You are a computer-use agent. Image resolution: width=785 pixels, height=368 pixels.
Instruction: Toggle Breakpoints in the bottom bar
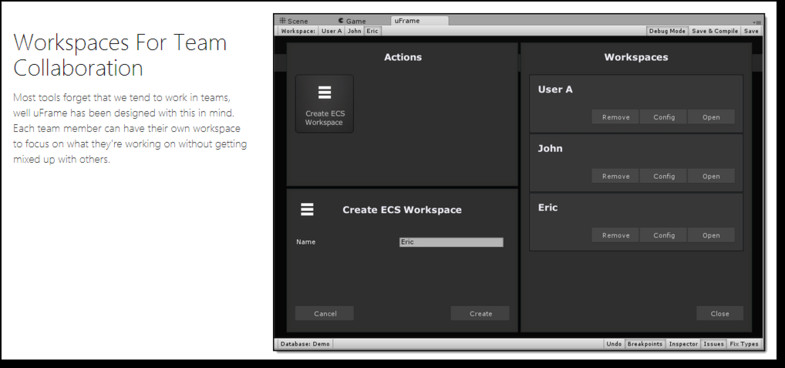pos(645,344)
